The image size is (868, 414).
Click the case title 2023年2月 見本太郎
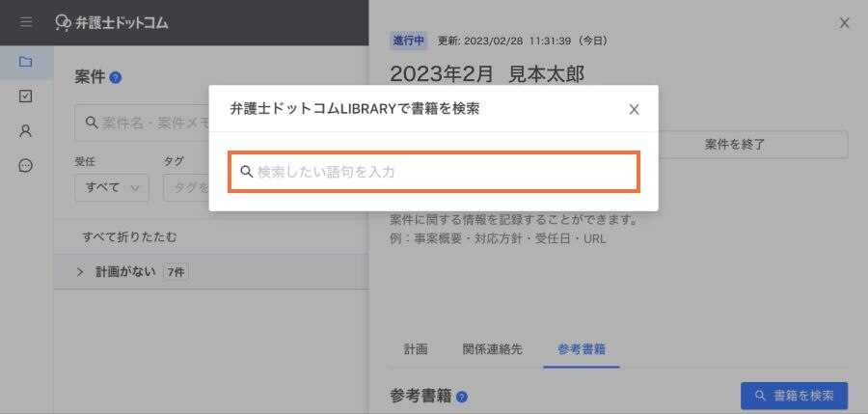487,74
